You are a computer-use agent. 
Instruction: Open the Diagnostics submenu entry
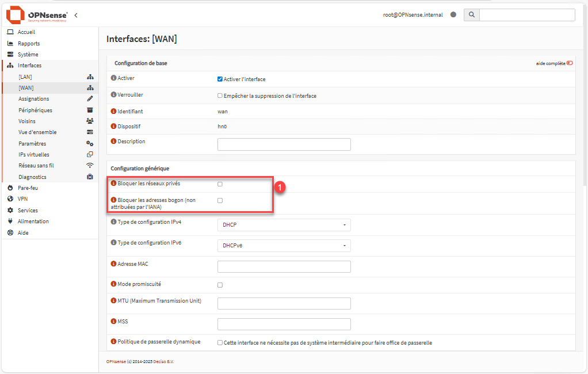pos(32,177)
